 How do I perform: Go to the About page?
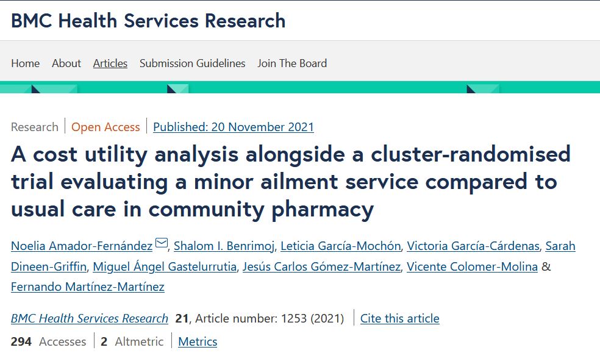click(66, 63)
